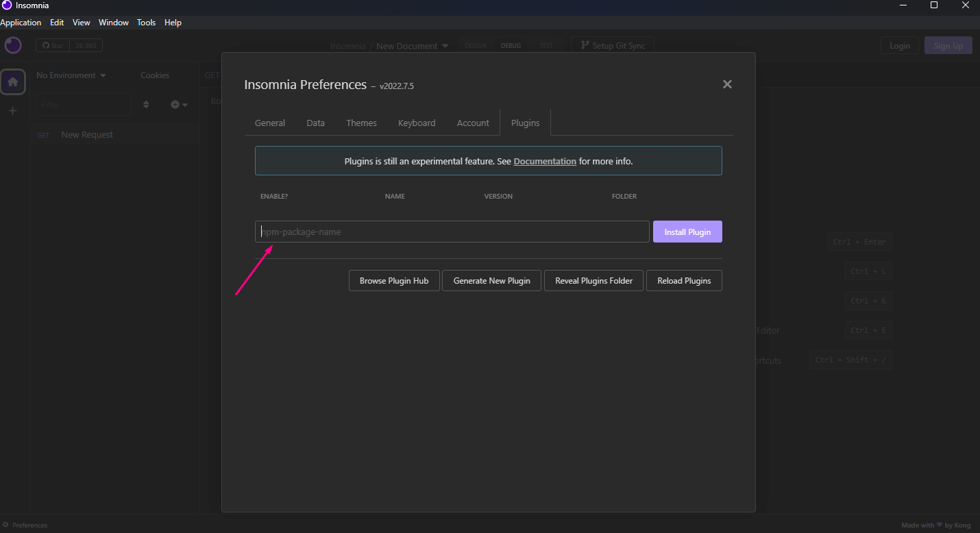Minimize the Insomnia window

901,5
